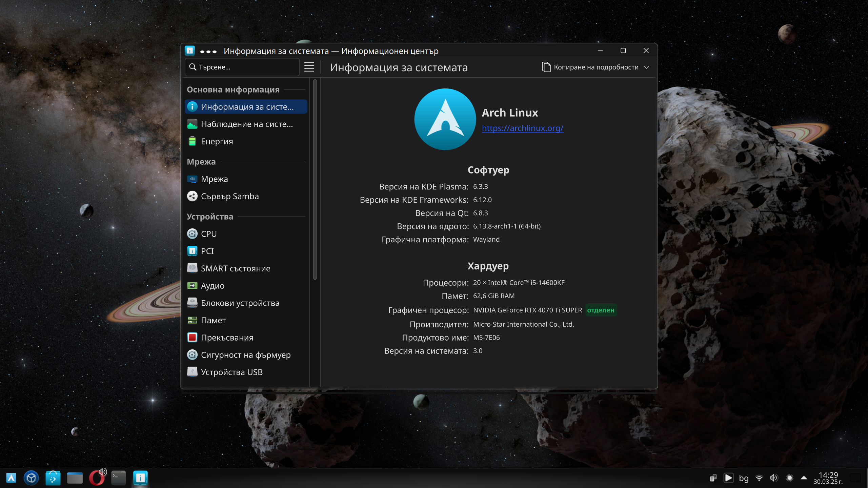Open the CPU devices entry
This screenshot has height=488, width=868.
pyautogui.click(x=246, y=234)
